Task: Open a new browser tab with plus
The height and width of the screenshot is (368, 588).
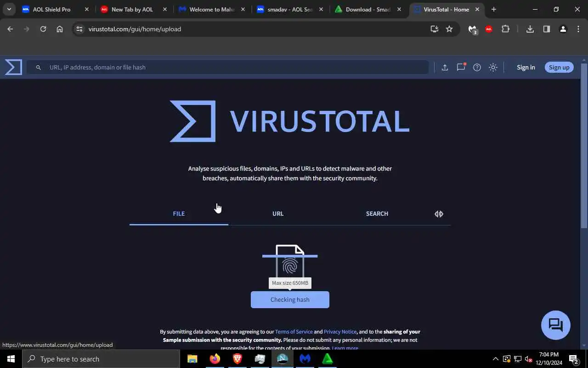Action: [494, 9]
